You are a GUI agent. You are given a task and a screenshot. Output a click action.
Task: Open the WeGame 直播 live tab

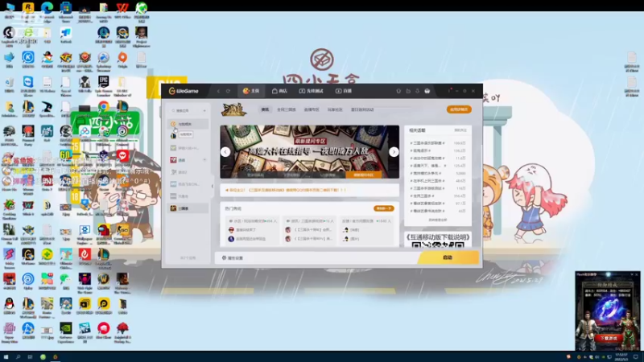pos(344,91)
